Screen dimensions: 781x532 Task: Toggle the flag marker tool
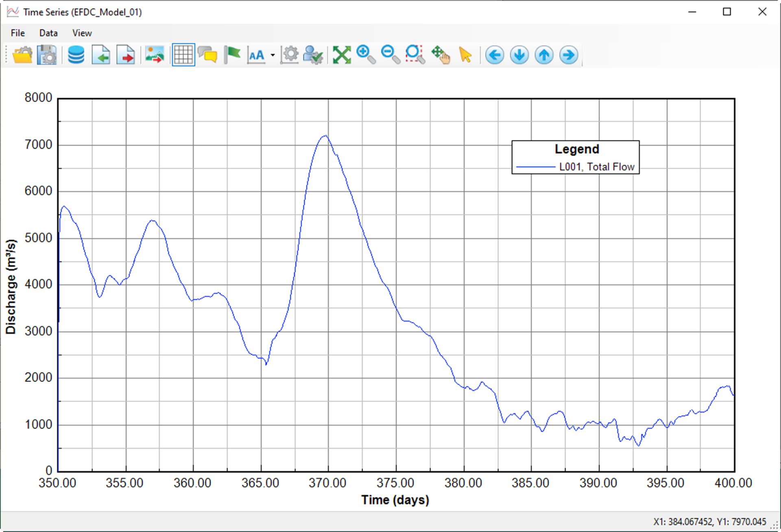pos(232,55)
